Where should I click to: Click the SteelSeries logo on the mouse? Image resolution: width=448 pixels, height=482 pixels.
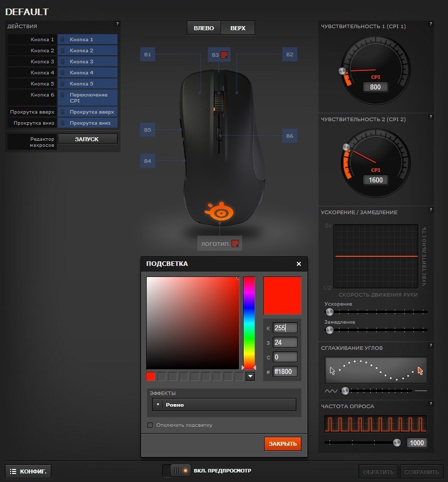pyautogui.click(x=219, y=212)
